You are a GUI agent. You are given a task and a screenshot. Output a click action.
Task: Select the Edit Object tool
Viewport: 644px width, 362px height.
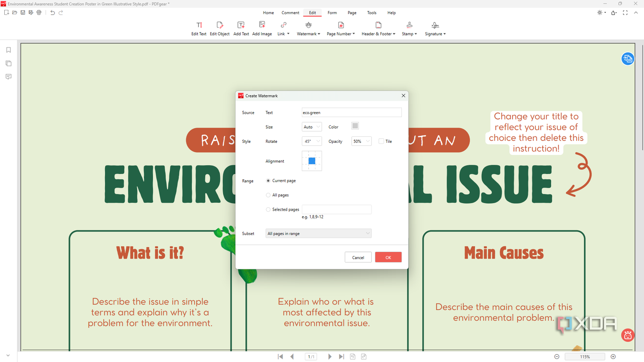[x=219, y=29]
